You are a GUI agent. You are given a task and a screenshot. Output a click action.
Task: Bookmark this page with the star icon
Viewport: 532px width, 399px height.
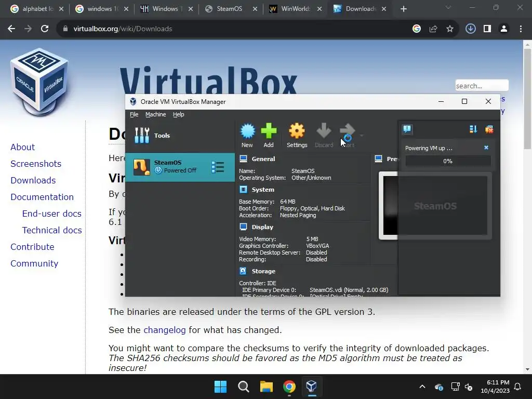tap(450, 29)
